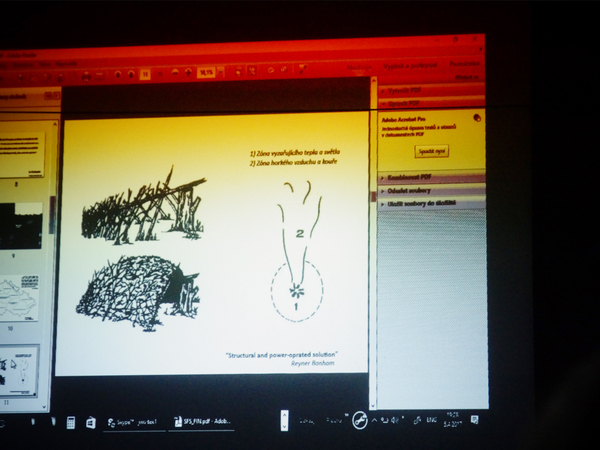Click the Spustit nyní button
600x450 pixels.
click(x=432, y=151)
